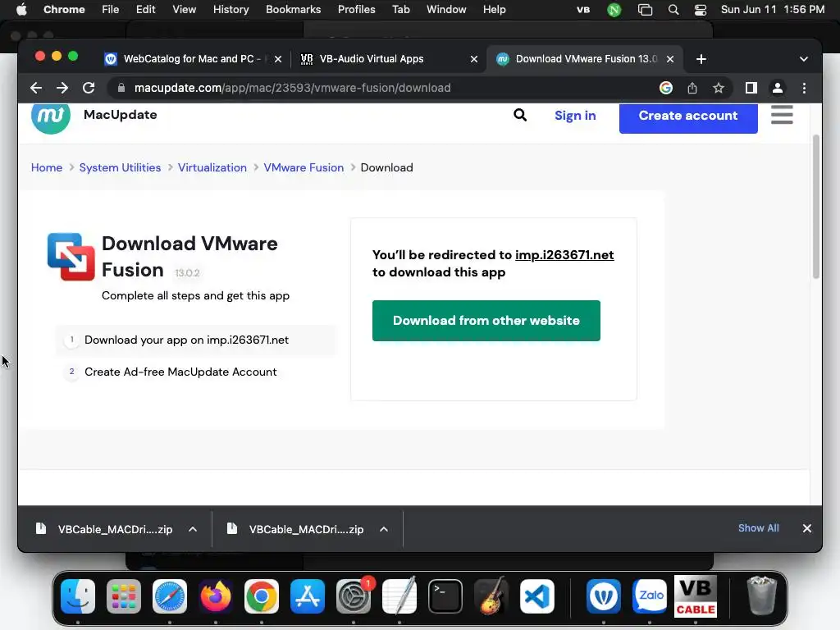The image size is (840, 630).
Task: Open the Apple menu
Action: tap(21, 10)
